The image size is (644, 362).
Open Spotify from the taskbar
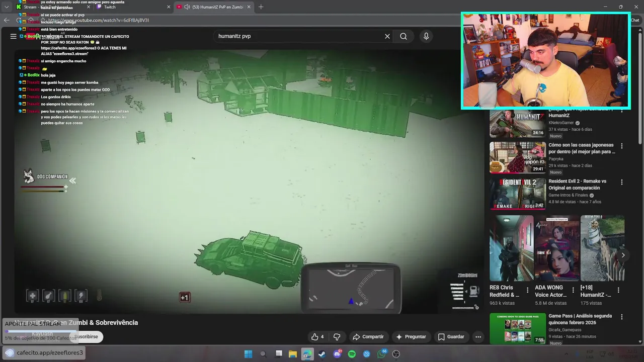pos(352,354)
